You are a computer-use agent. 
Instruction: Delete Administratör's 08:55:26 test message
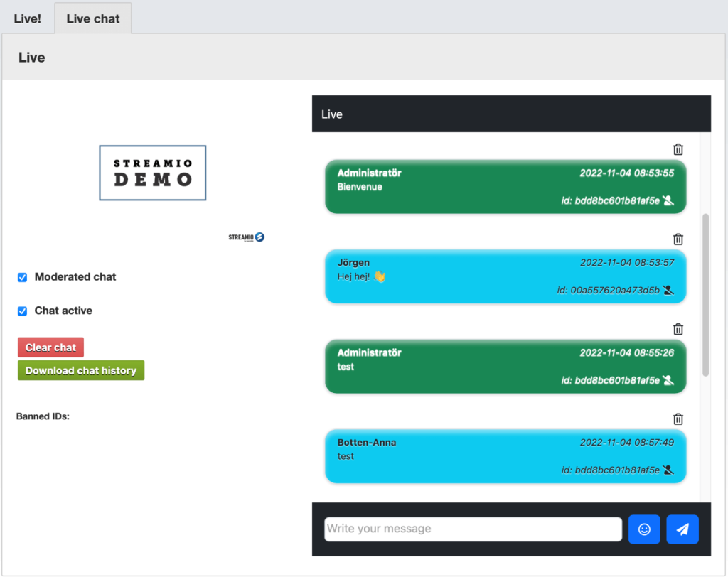(x=678, y=329)
